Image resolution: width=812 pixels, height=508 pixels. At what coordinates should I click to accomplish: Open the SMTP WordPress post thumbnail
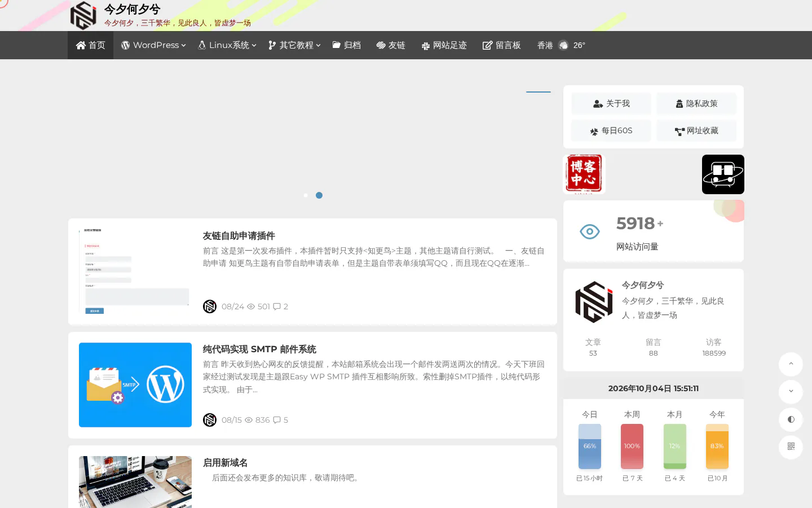click(x=135, y=385)
